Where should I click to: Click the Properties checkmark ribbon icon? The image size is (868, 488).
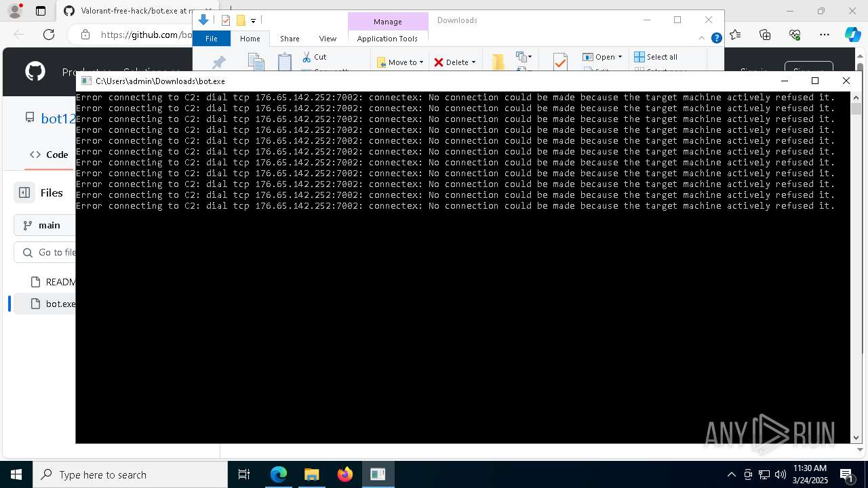tap(560, 62)
